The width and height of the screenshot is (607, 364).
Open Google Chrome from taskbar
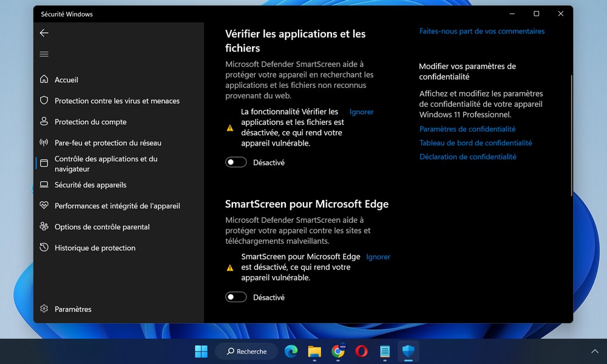click(x=338, y=351)
